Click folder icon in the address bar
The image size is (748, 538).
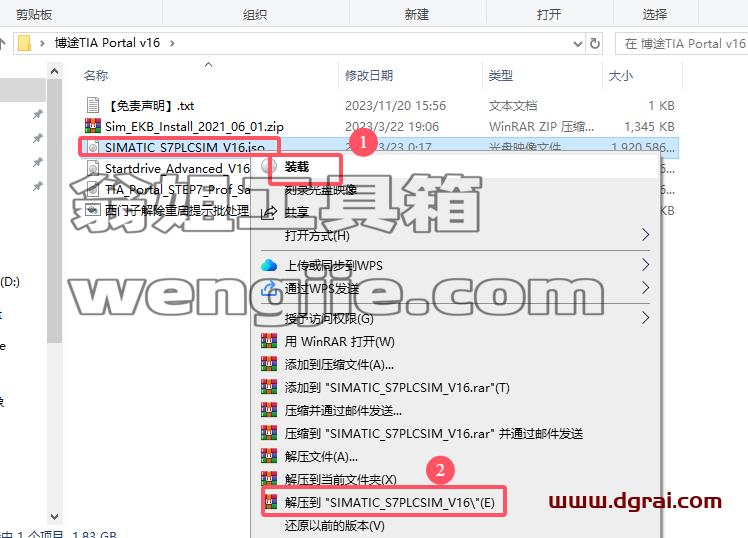[24, 43]
